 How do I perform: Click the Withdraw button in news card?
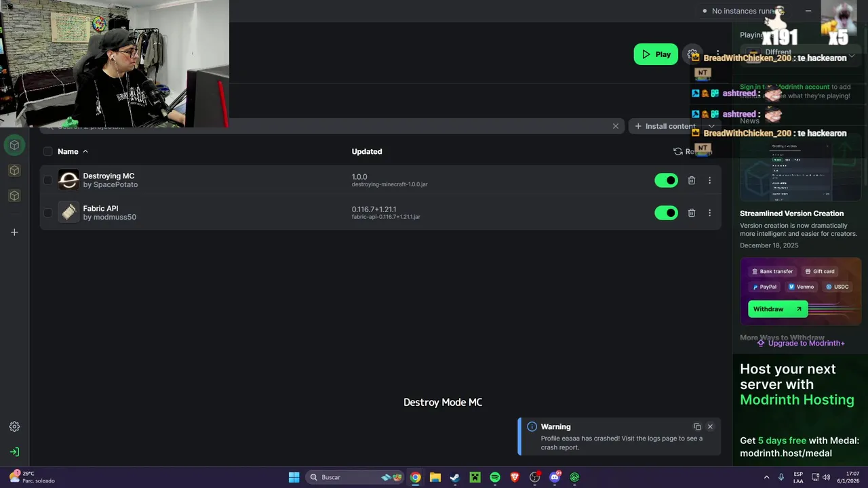pos(778,309)
